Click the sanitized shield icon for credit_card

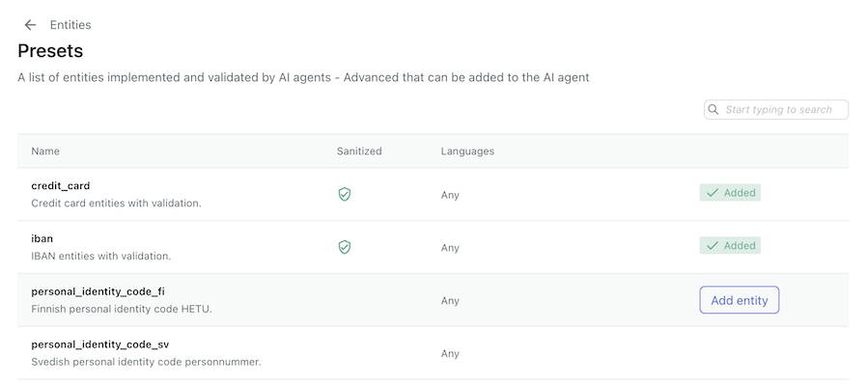pyautogui.click(x=345, y=194)
